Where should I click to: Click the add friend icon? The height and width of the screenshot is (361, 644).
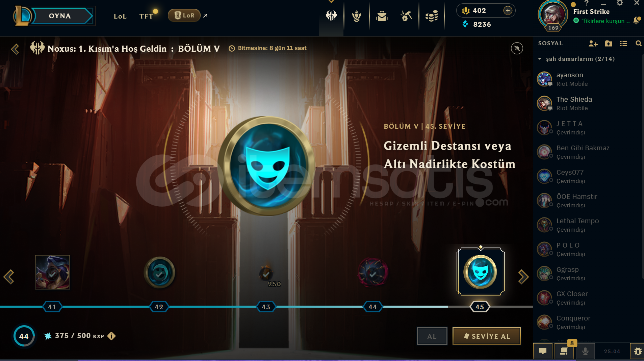[x=593, y=44]
